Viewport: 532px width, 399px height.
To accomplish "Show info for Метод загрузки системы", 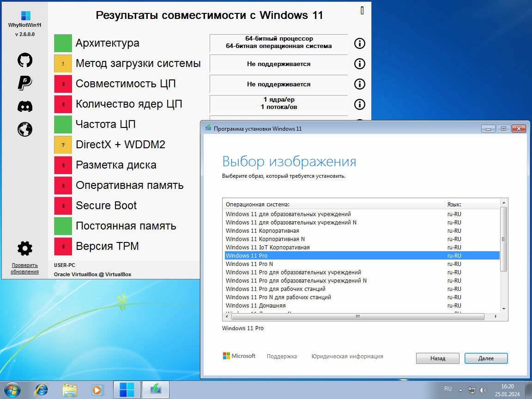I will (360, 64).
